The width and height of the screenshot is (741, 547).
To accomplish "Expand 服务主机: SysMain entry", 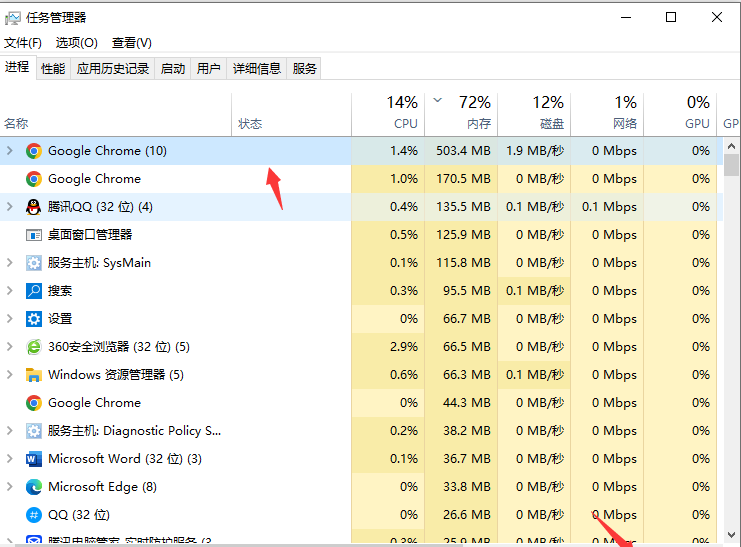I will tap(9, 262).
